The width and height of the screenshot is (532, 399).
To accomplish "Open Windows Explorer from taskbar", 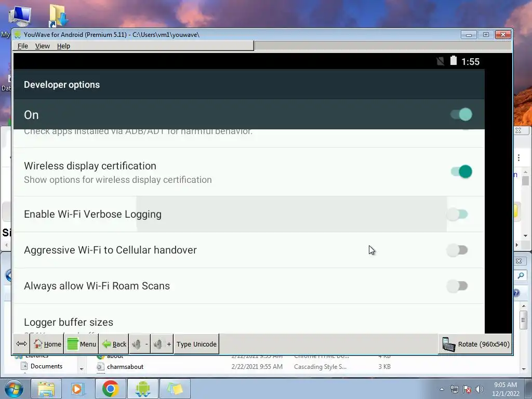I will [x=46, y=389].
